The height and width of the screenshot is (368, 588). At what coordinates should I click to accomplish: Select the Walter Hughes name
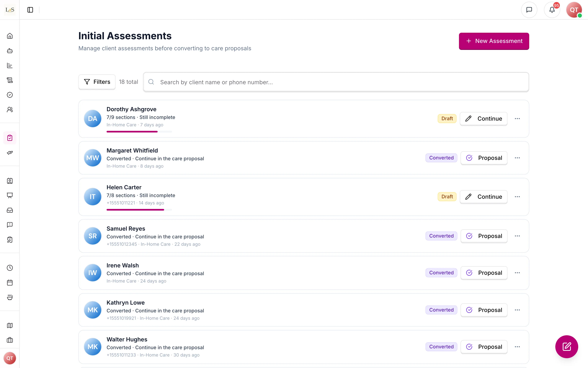pos(127,339)
